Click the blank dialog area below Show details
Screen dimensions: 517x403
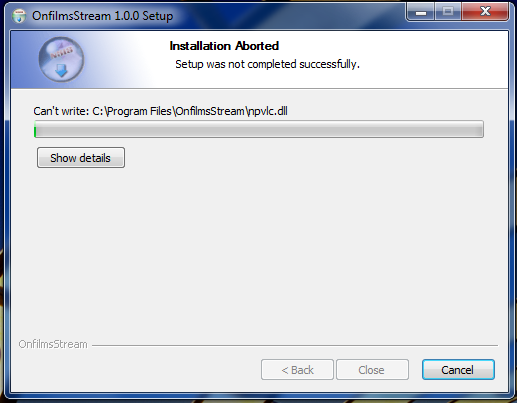point(259,250)
